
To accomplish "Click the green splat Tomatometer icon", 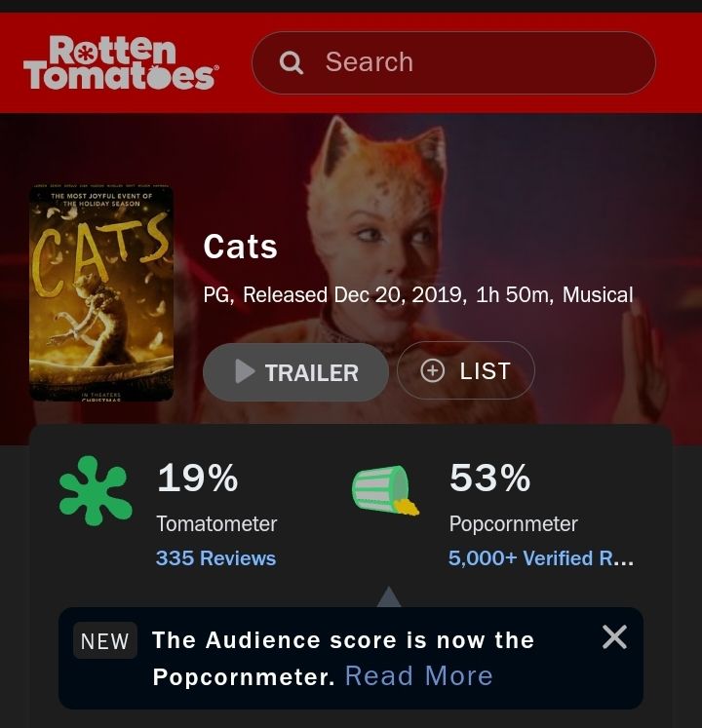I will pyautogui.click(x=96, y=490).
